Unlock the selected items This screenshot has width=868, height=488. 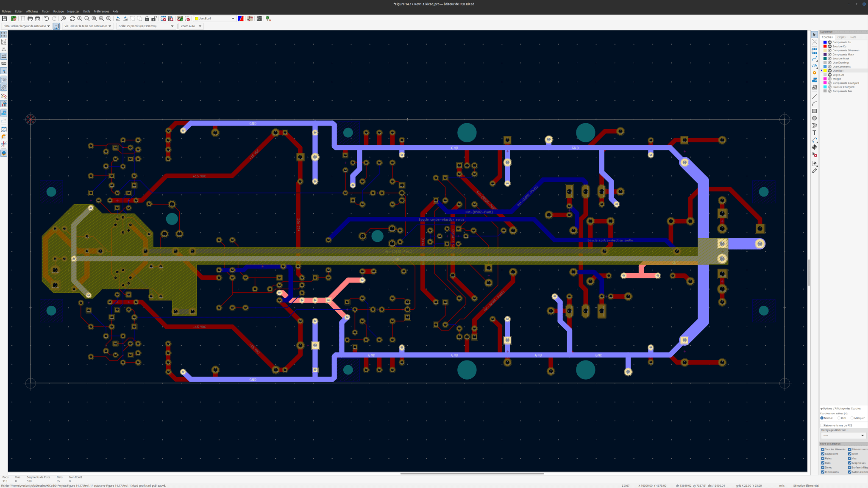click(154, 19)
